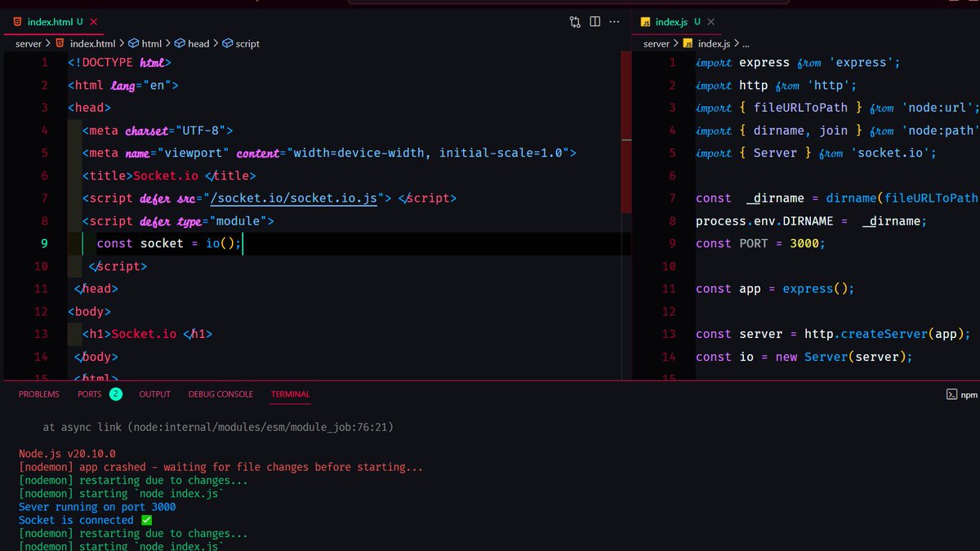The width and height of the screenshot is (980, 551).
Task: Click 'const socket = io();' code line
Action: (169, 243)
